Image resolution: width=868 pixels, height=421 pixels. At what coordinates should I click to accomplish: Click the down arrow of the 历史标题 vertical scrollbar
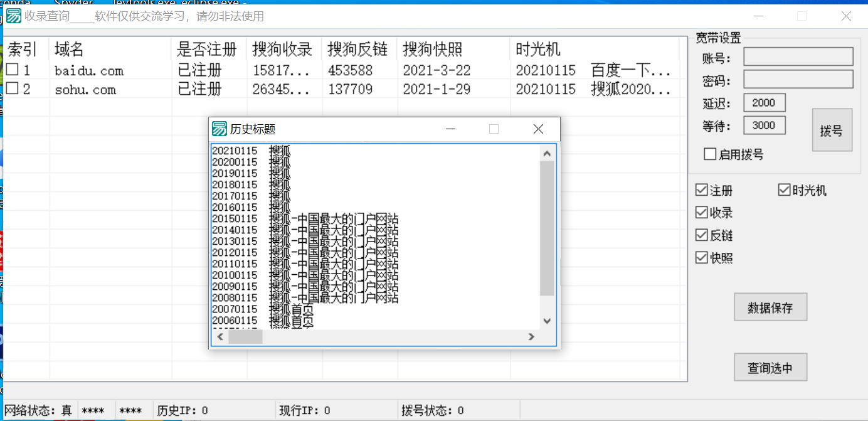pyautogui.click(x=547, y=321)
